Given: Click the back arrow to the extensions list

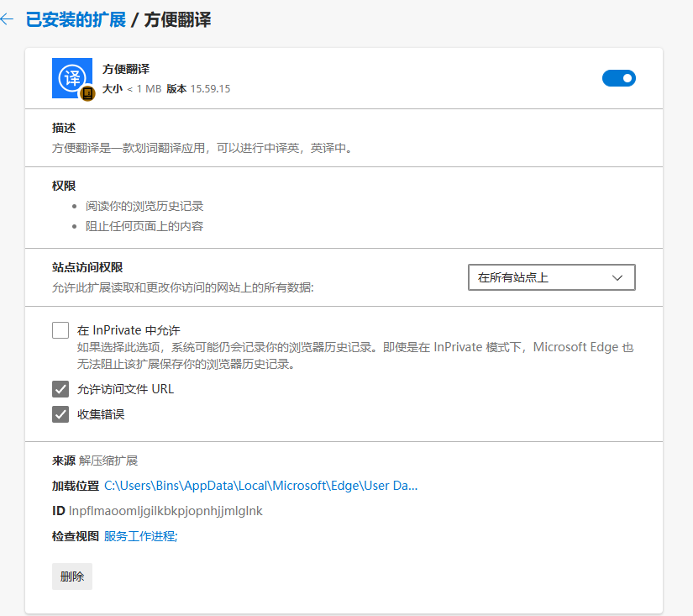Looking at the screenshot, I should point(7,19).
